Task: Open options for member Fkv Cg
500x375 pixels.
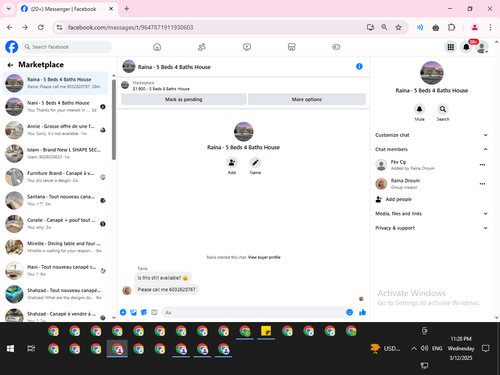Action: 482,165
